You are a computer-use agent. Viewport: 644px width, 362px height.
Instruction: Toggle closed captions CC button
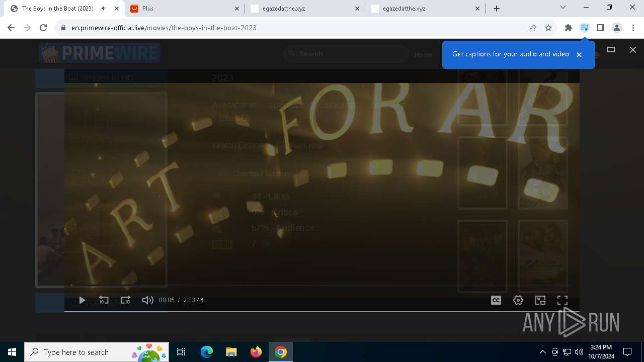coord(496,300)
